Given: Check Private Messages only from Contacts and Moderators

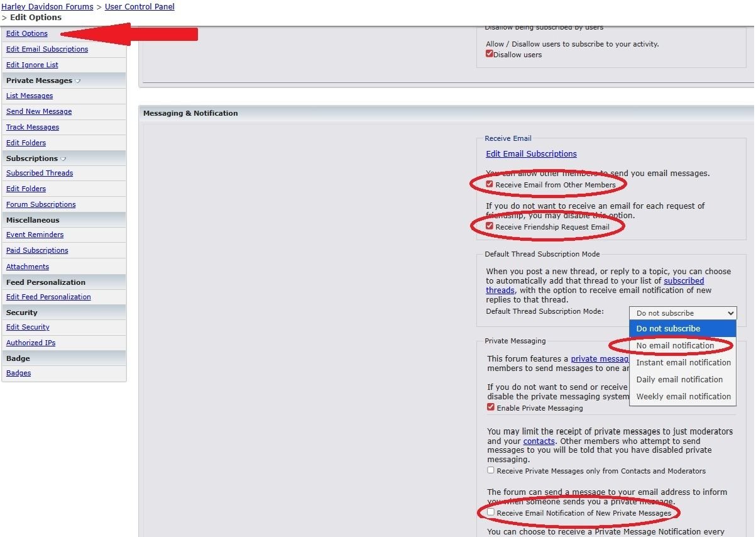Looking at the screenshot, I should 491,470.
